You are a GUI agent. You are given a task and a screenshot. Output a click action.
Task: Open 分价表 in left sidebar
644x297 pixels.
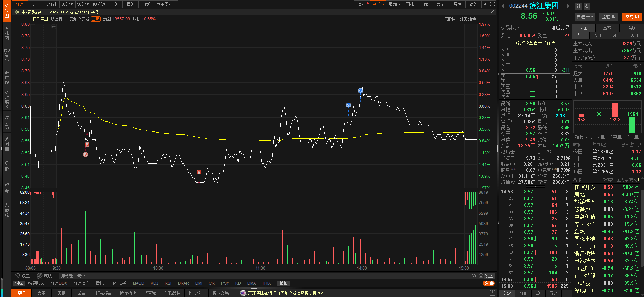(x=7, y=122)
